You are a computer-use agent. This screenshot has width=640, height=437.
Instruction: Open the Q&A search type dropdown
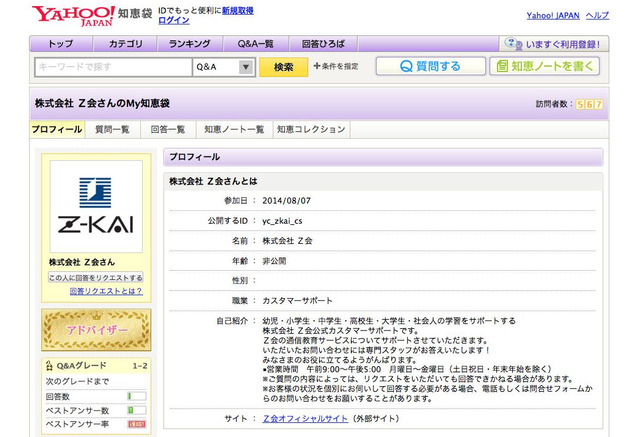click(x=224, y=67)
